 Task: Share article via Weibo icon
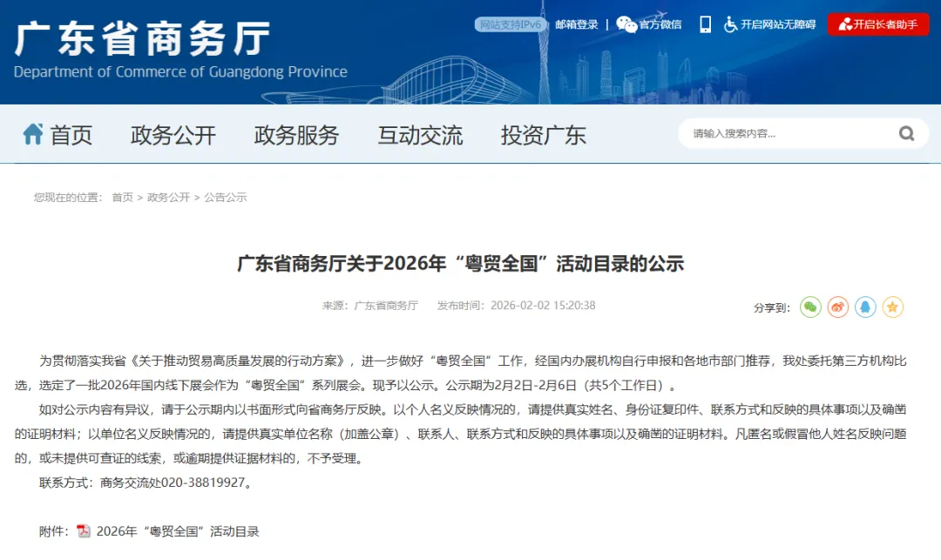pos(837,307)
